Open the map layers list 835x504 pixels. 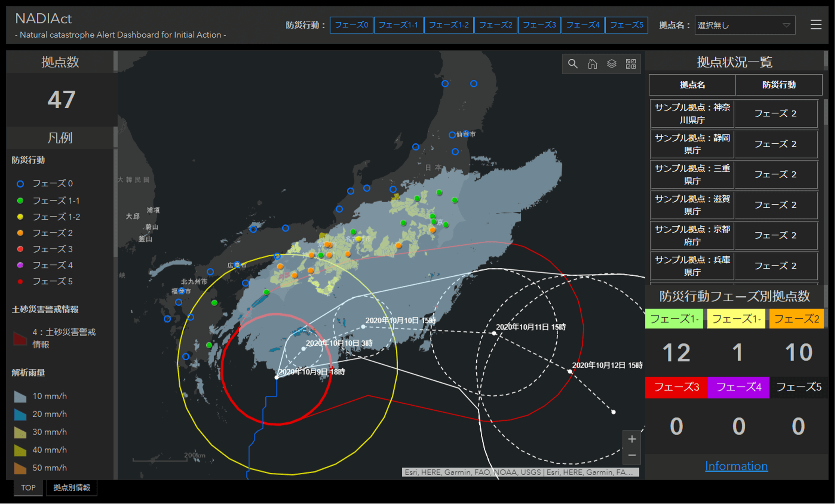pos(612,64)
